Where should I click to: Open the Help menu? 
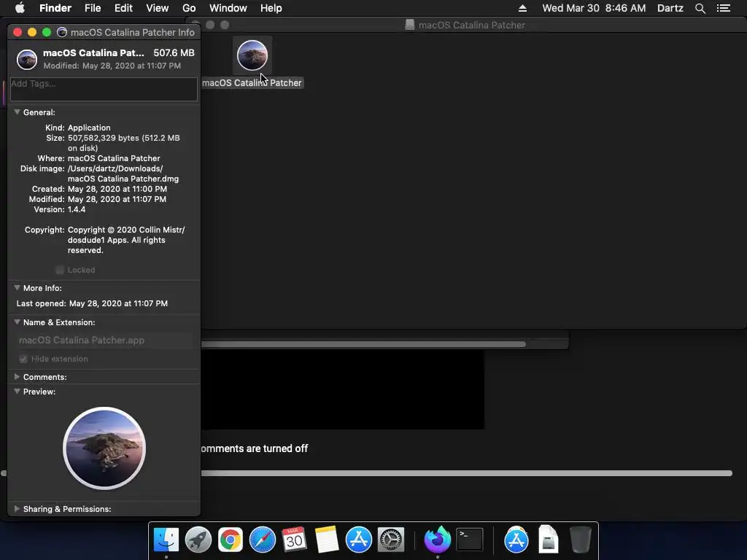click(271, 8)
